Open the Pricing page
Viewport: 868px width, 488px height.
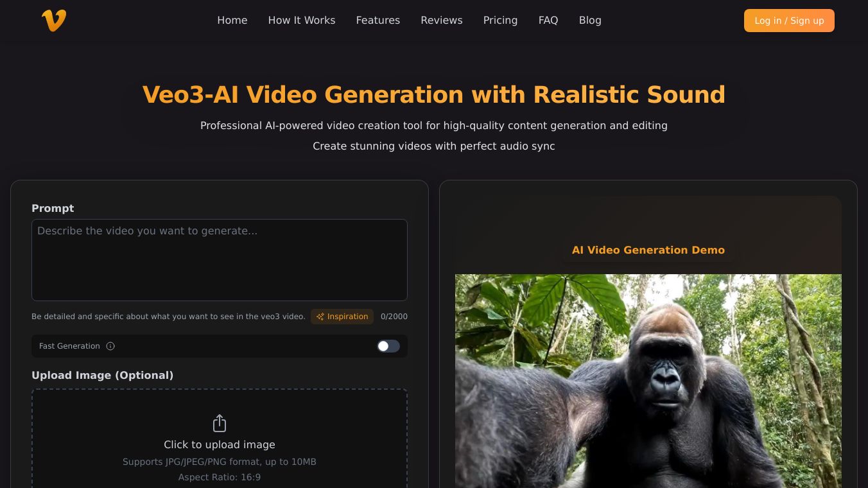click(x=501, y=21)
